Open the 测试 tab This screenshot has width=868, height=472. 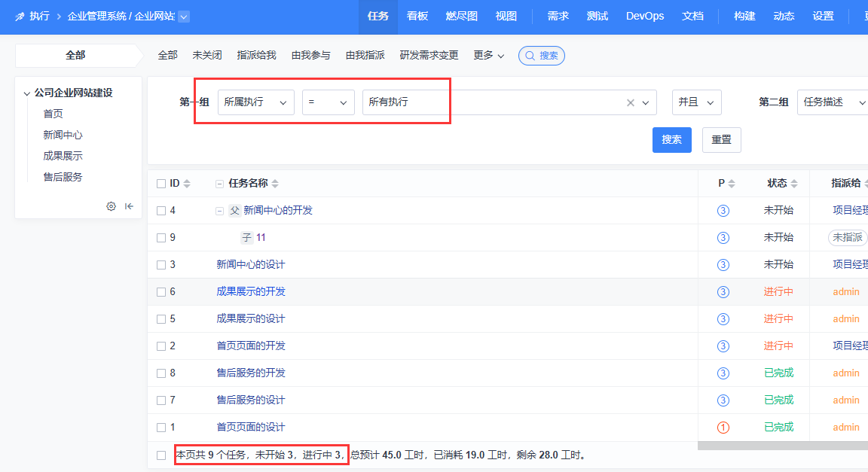(x=598, y=17)
